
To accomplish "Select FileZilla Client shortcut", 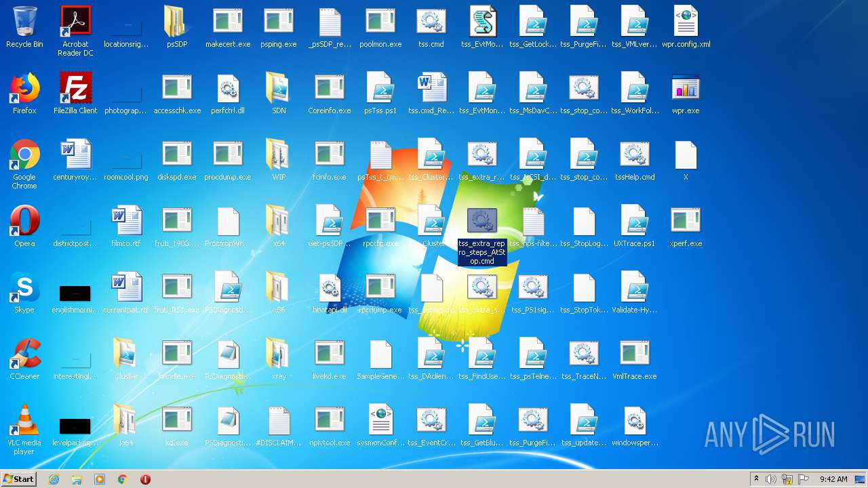I will pos(75,89).
